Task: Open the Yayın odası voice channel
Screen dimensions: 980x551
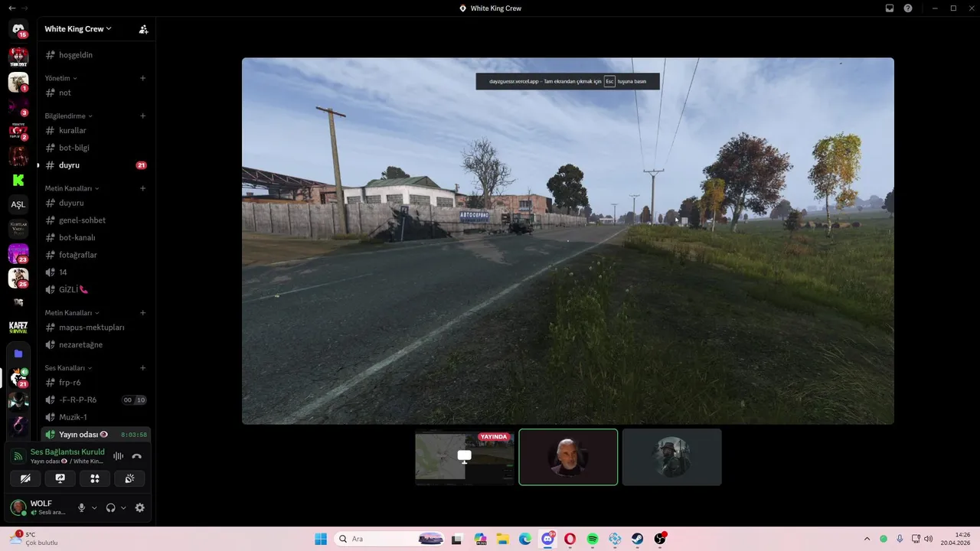Action: [x=96, y=435]
